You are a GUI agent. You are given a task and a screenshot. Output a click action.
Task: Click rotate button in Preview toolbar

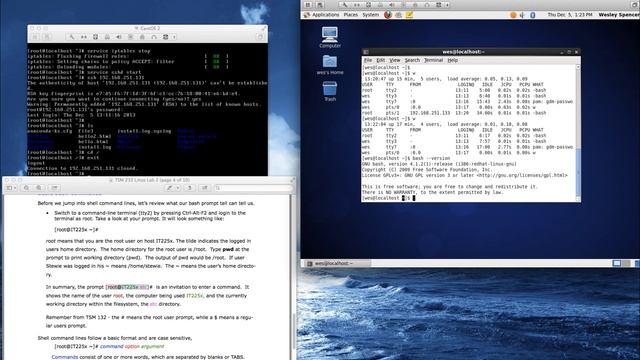[x=189, y=188]
